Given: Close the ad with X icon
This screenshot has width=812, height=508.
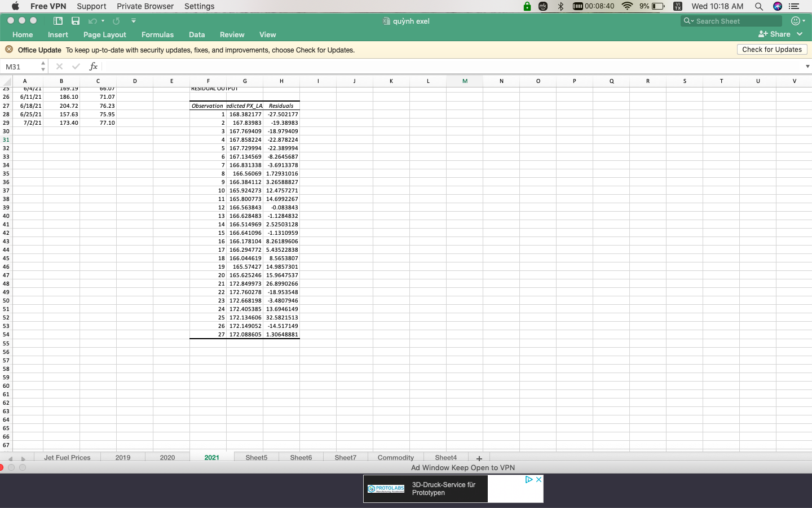Looking at the screenshot, I should (x=539, y=479).
